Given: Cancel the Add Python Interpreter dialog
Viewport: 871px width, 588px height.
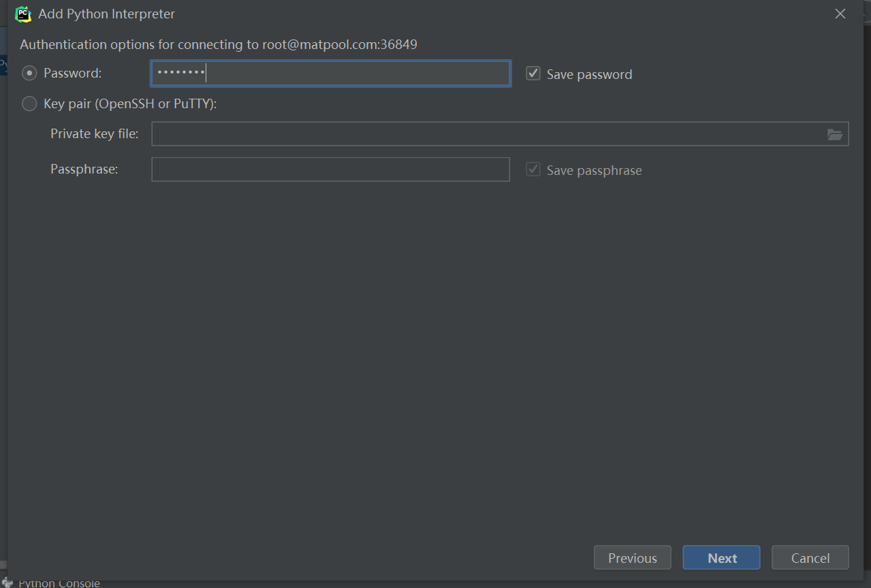Looking at the screenshot, I should click(x=810, y=557).
